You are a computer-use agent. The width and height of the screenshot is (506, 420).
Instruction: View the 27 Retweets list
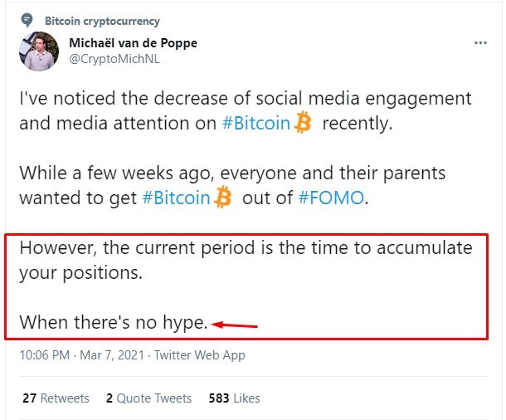56,398
